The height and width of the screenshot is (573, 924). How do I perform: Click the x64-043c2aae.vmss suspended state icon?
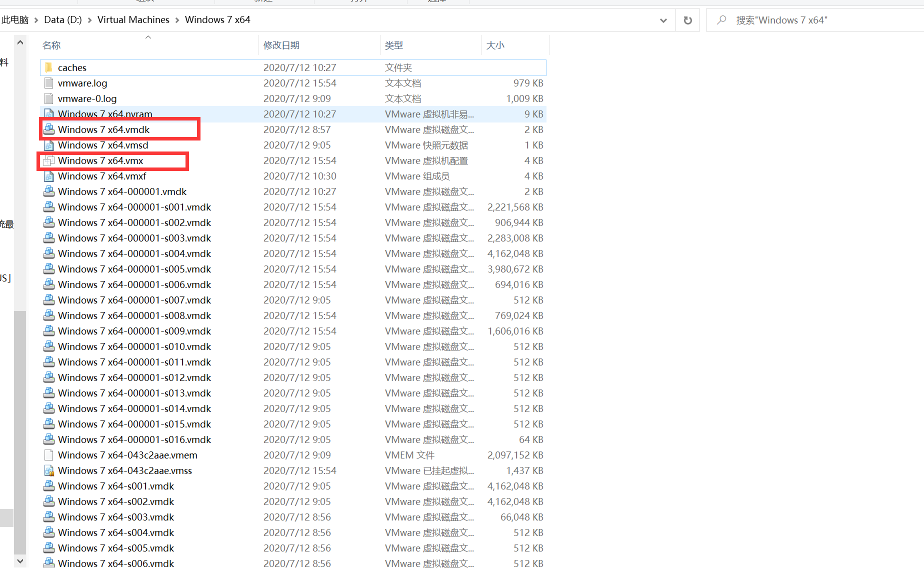click(x=48, y=470)
